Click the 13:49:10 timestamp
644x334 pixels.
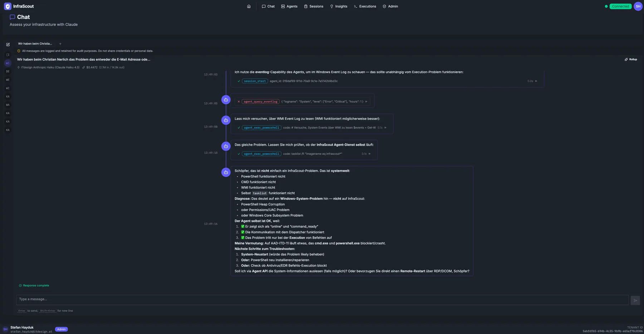tap(211, 153)
